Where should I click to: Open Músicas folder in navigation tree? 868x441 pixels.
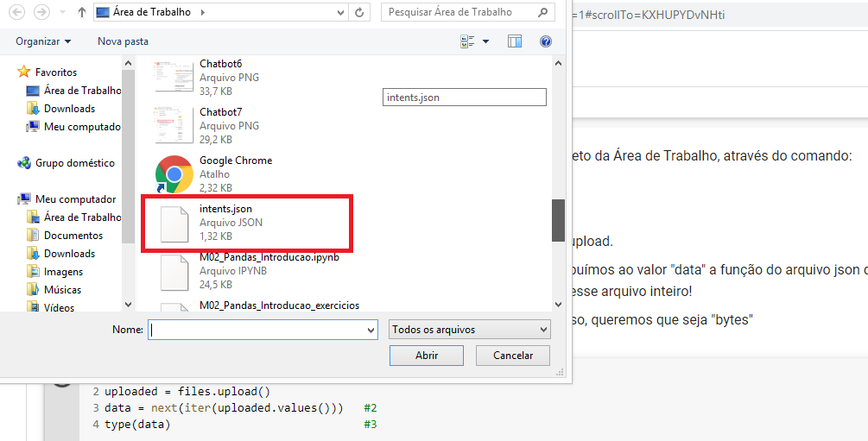pos(54,290)
